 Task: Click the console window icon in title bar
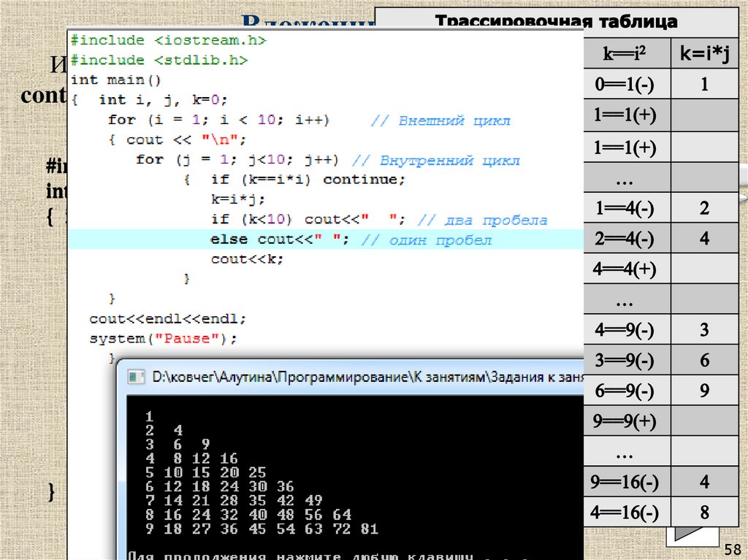coord(136,377)
